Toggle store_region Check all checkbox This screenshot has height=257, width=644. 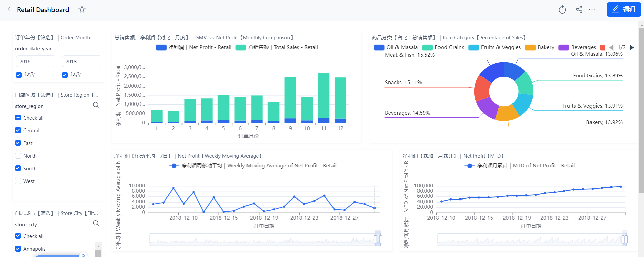click(x=18, y=118)
